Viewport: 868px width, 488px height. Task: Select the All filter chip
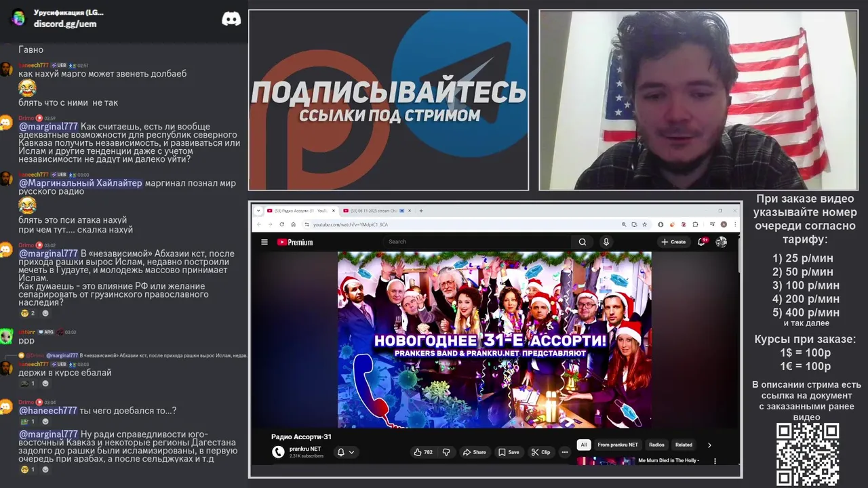(x=583, y=445)
